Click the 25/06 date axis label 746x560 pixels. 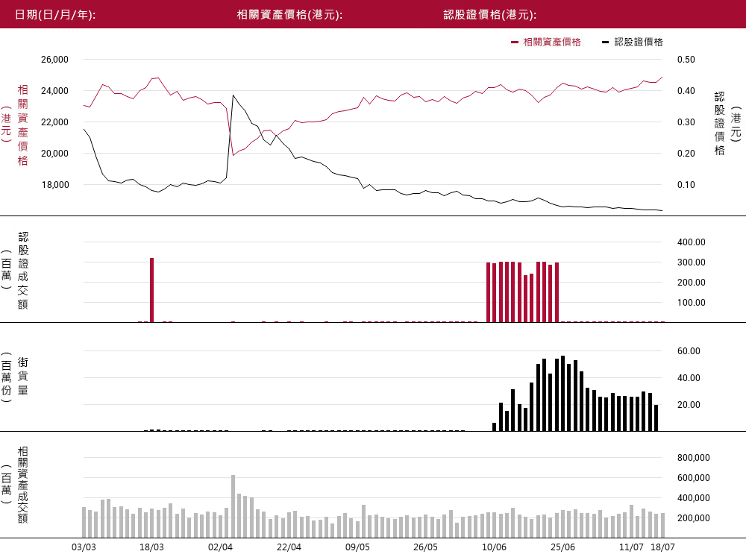pyautogui.click(x=562, y=547)
